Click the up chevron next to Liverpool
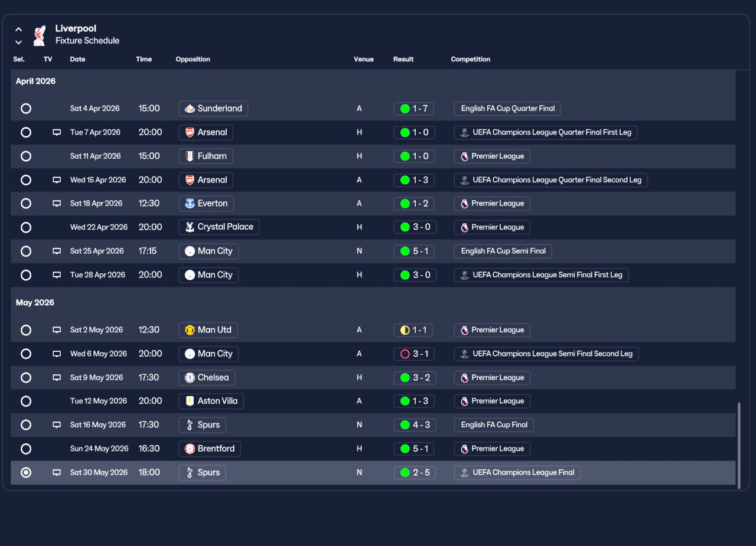The height and width of the screenshot is (546, 756). tap(18, 29)
